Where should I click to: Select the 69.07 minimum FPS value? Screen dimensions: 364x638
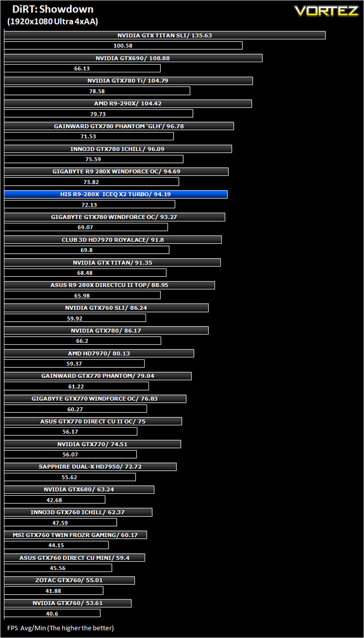coord(86,227)
